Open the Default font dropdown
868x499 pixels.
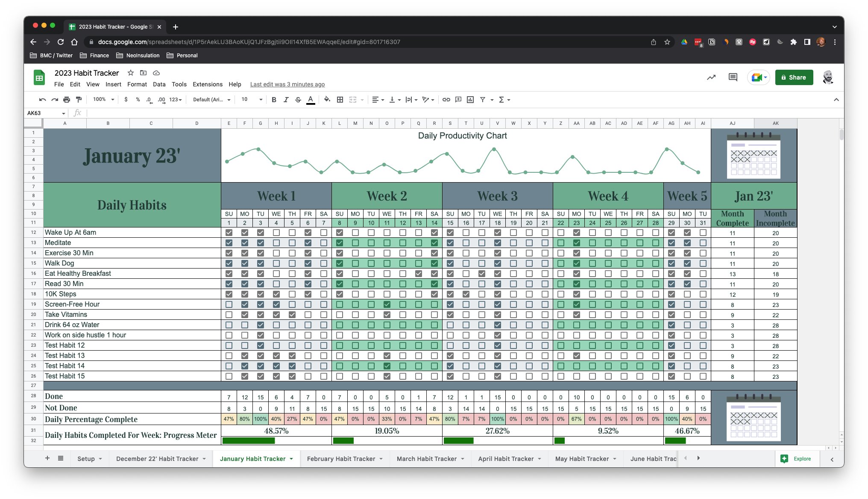(x=210, y=99)
